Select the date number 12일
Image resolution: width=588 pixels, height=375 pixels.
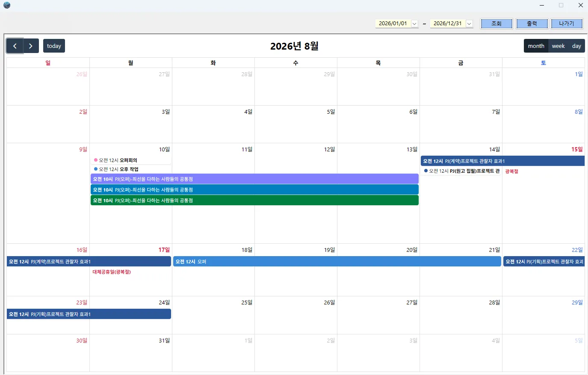click(329, 149)
